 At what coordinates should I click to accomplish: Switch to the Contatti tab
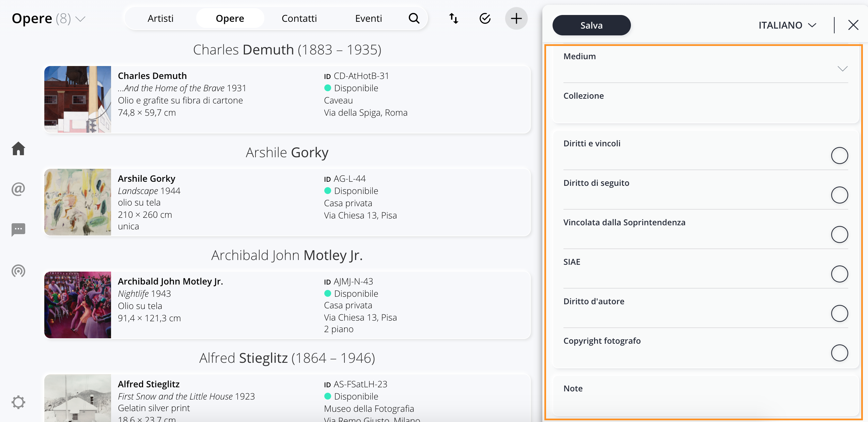tap(299, 18)
